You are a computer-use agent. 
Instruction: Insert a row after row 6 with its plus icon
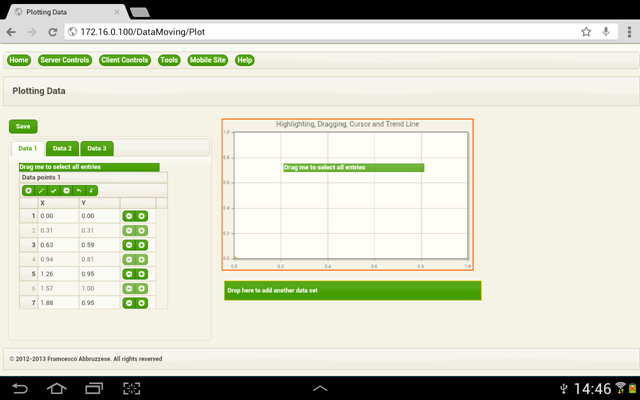(x=141, y=289)
